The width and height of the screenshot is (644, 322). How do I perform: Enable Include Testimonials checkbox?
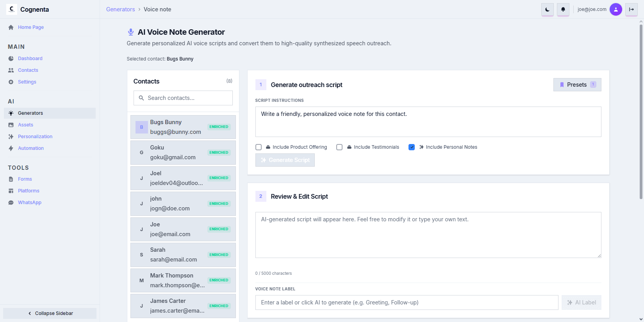pos(339,147)
